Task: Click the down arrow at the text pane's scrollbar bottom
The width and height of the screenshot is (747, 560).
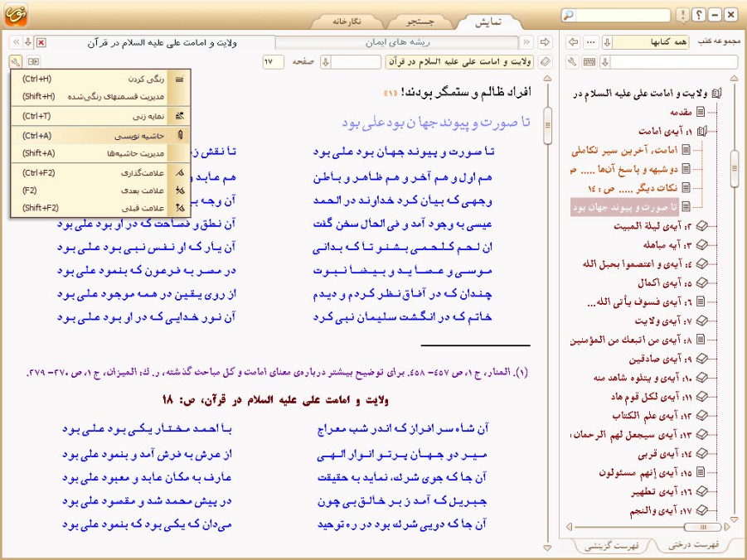Action: [547, 548]
